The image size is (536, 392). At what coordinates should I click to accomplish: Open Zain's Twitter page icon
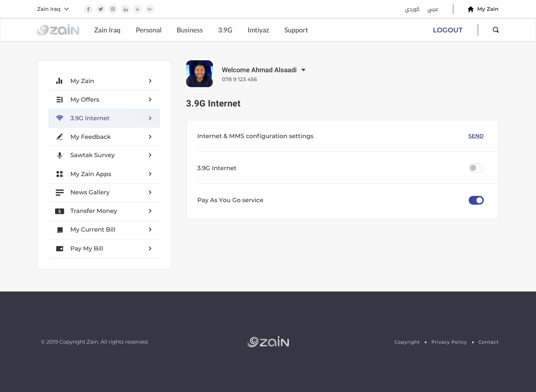pos(101,9)
